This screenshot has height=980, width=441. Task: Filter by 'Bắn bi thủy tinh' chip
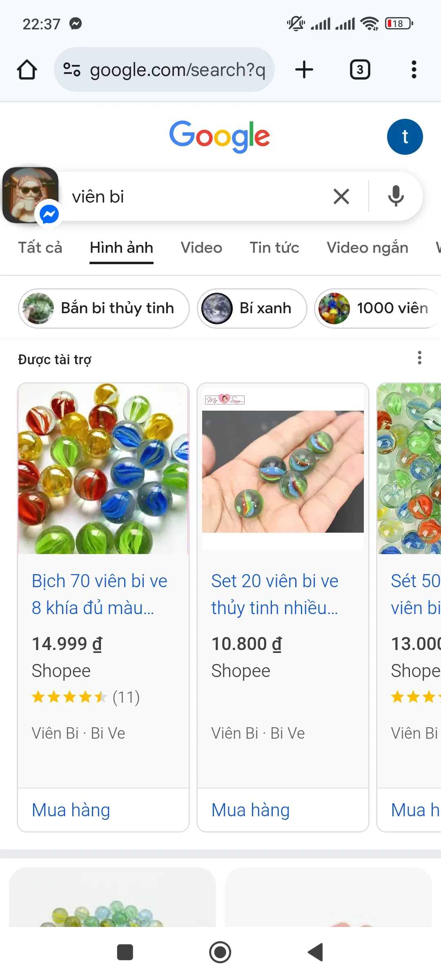[x=104, y=308]
